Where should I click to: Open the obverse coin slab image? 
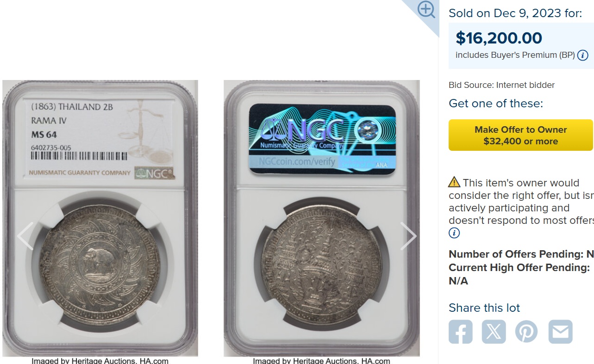click(100, 218)
